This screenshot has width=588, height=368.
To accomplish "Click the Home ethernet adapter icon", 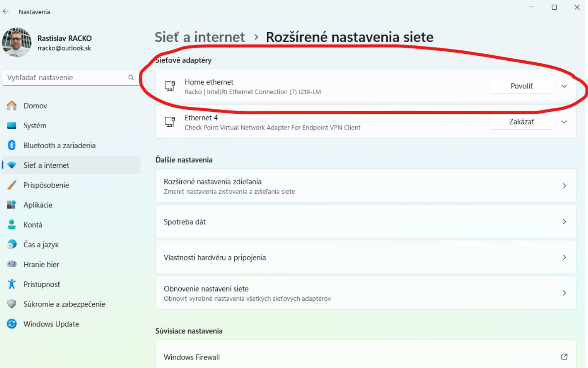I will tap(170, 86).
